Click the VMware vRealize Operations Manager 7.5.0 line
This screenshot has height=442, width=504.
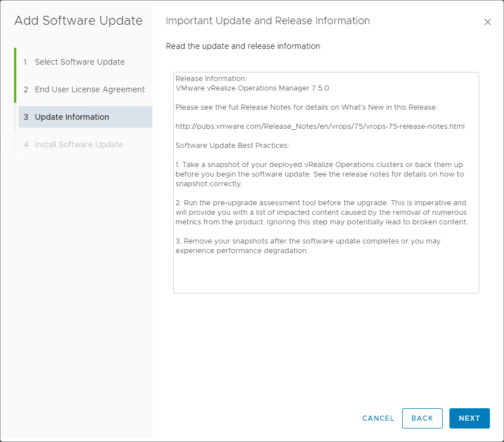(252, 88)
